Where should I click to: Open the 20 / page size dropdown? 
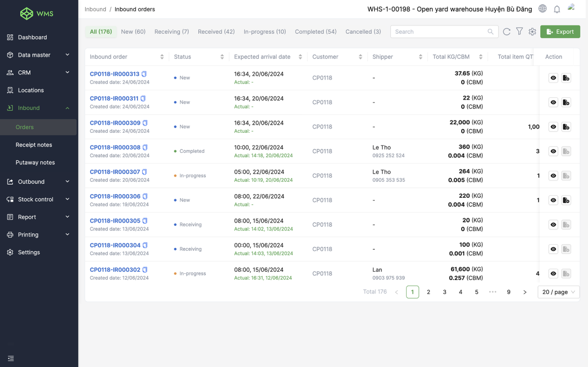(x=558, y=292)
